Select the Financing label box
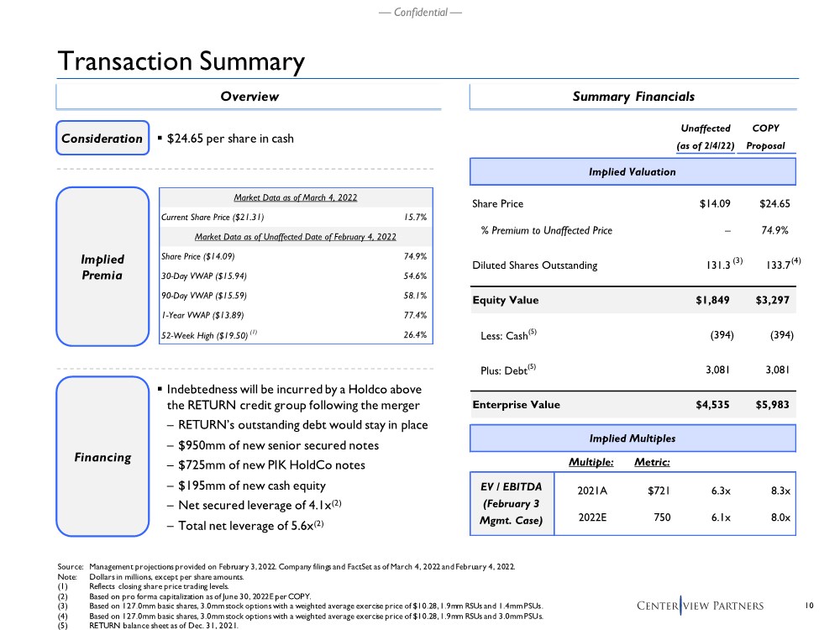 pyautogui.click(x=103, y=457)
